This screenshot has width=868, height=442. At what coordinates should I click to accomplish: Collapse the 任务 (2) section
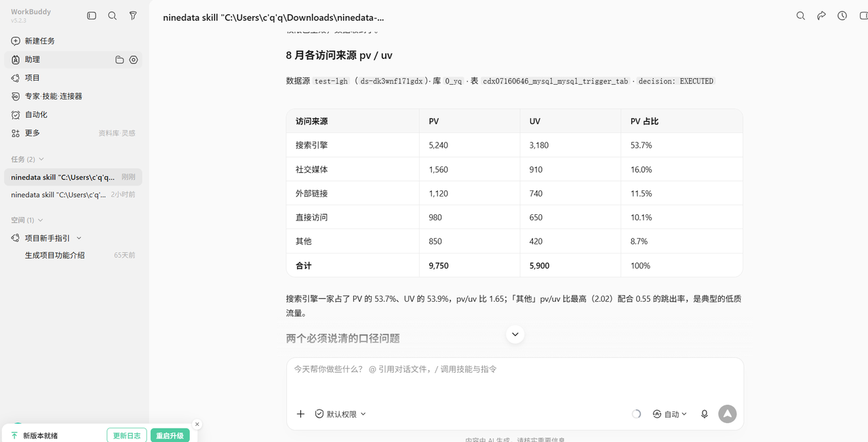[27, 159]
